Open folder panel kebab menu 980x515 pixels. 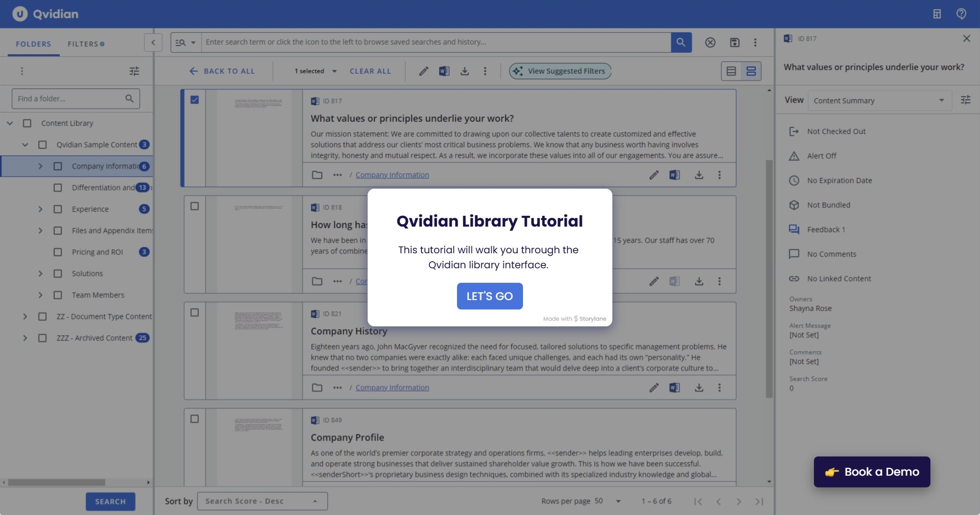pyautogui.click(x=22, y=71)
